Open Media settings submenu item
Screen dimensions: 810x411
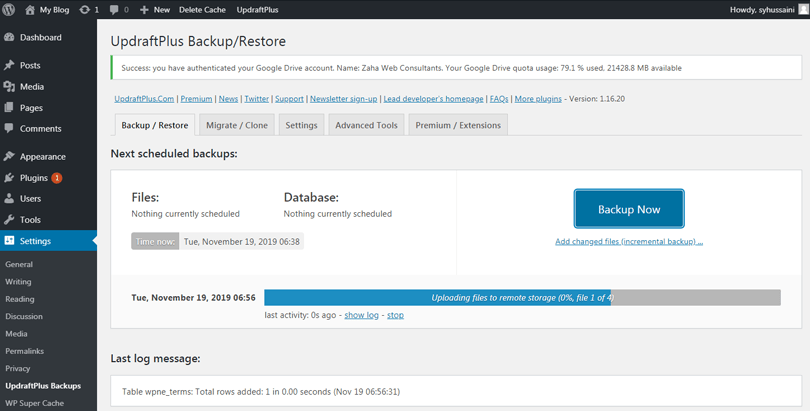pos(16,334)
